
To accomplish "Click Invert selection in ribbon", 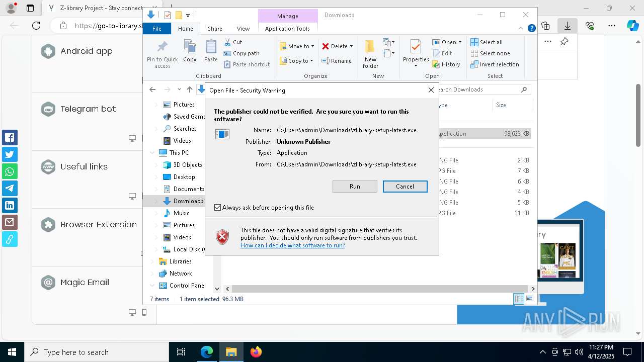I will [x=495, y=64].
